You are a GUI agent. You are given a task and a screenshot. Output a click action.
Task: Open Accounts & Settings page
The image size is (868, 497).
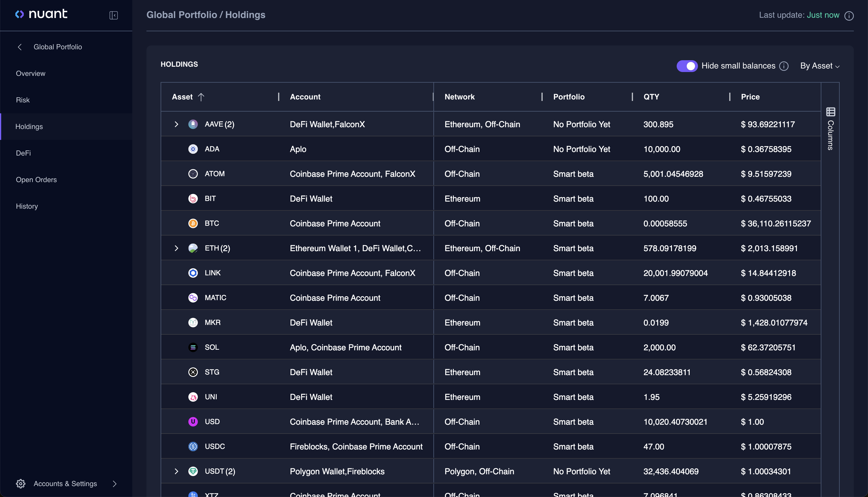pos(65,483)
